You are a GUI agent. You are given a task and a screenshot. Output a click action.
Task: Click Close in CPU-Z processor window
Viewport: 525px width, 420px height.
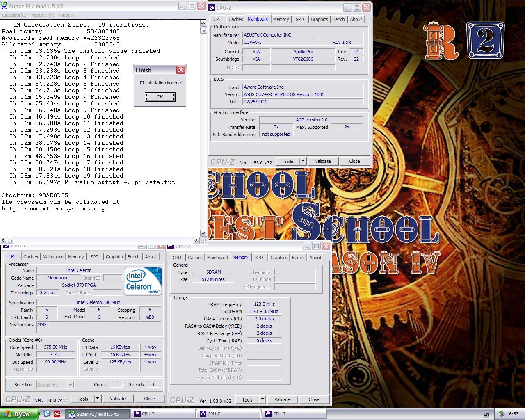(x=149, y=399)
